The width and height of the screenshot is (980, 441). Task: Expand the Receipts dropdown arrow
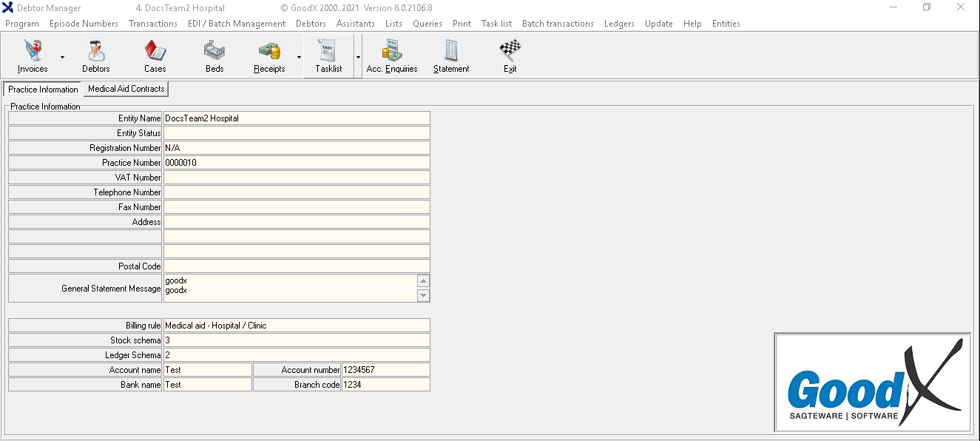click(x=299, y=57)
